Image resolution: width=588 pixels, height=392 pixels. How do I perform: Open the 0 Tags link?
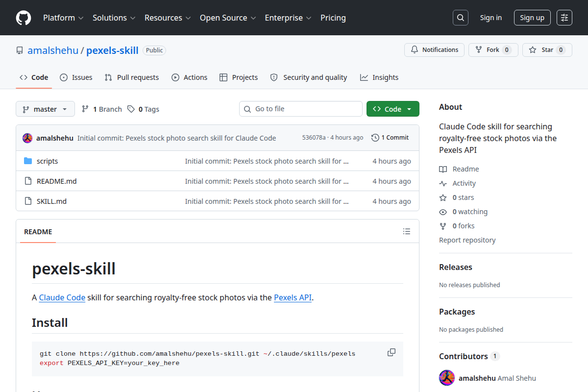pyautogui.click(x=143, y=109)
